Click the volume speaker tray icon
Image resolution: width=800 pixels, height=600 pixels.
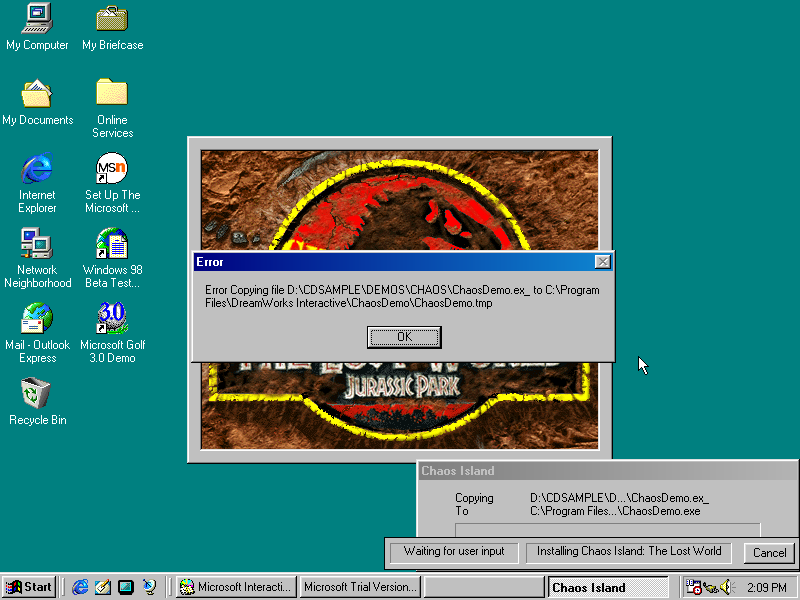(x=727, y=587)
